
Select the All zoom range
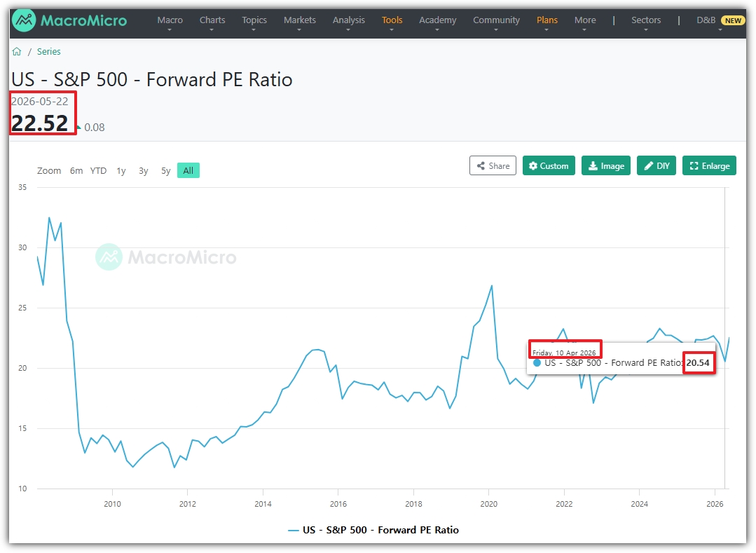tap(188, 170)
